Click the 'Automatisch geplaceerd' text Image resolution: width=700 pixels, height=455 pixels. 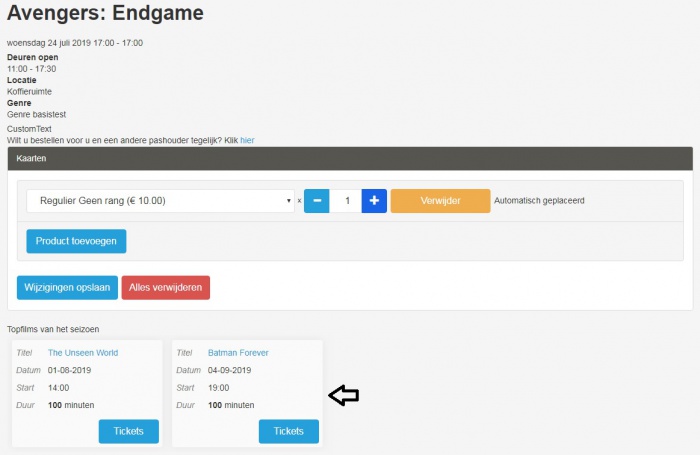coord(539,200)
